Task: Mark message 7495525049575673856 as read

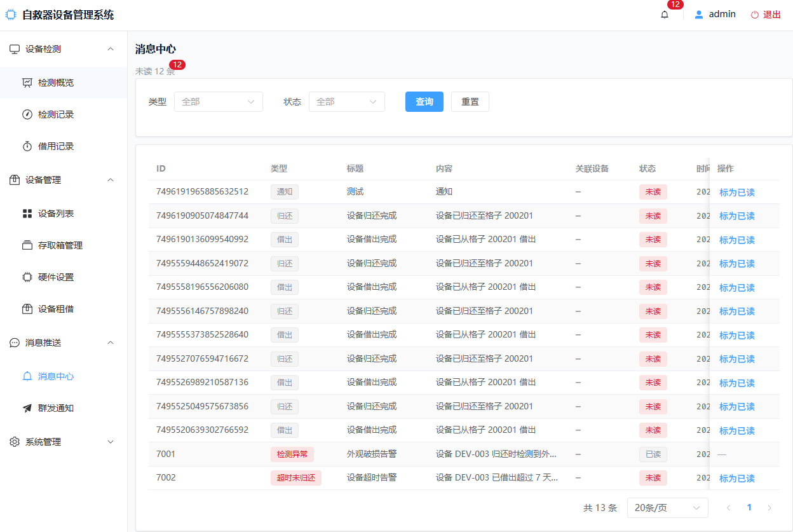Action: tap(737, 407)
